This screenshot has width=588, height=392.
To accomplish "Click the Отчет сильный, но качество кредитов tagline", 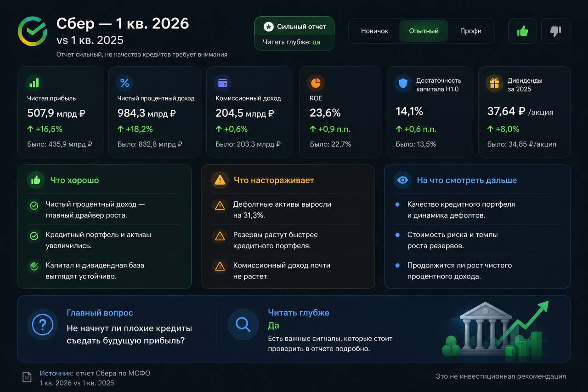I will pyautogui.click(x=142, y=54).
